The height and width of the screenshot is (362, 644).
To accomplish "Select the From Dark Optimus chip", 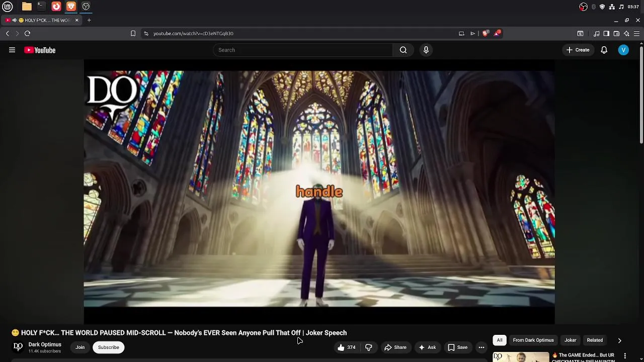I will point(533,340).
